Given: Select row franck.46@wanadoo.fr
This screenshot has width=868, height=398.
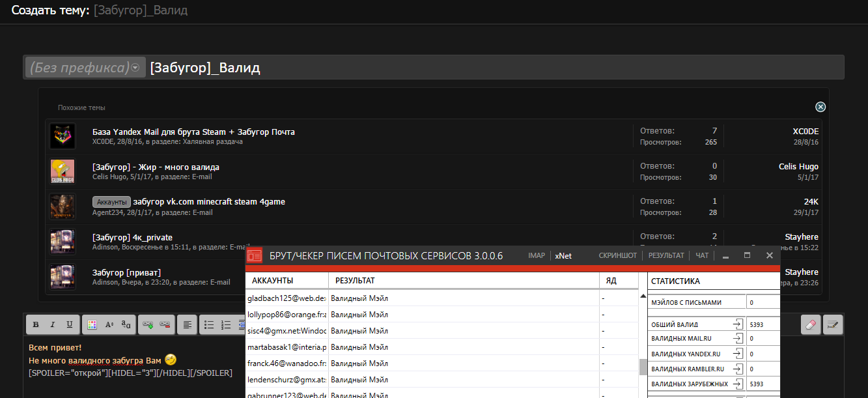Looking at the screenshot, I should pos(443,363).
